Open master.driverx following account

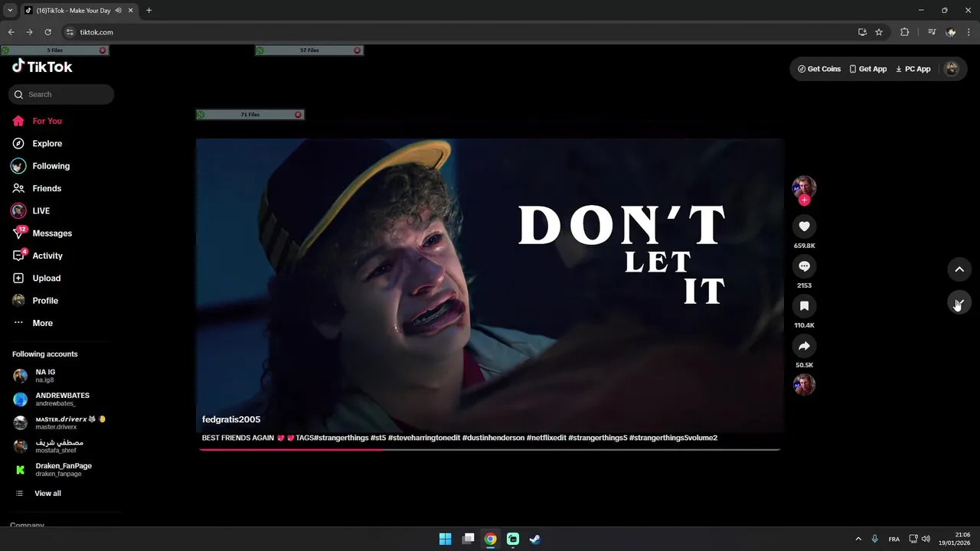tap(61, 422)
